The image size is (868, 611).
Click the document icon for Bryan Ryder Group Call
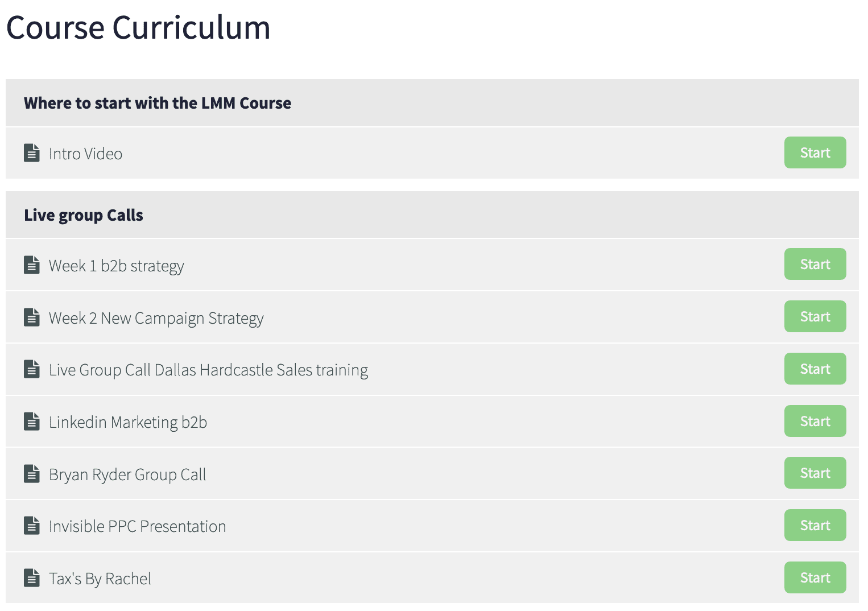(x=32, y=473)
